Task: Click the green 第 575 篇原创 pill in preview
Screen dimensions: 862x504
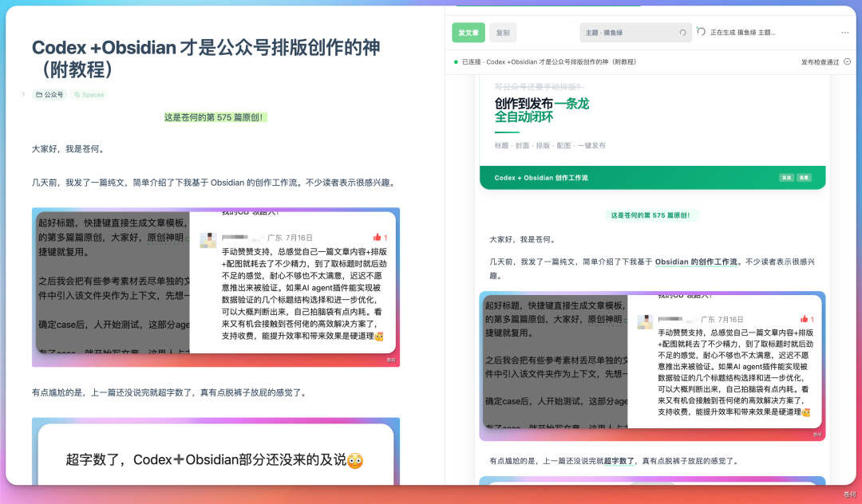Action: 651,215
